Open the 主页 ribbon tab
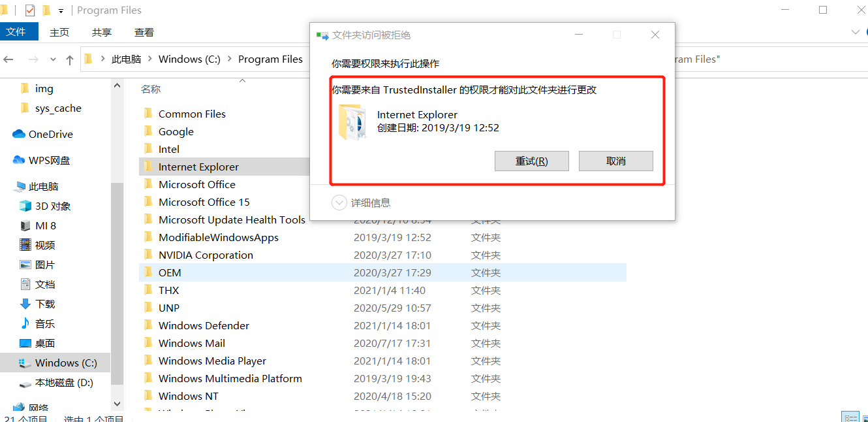The image size is (868, 422). click(59, 32)
